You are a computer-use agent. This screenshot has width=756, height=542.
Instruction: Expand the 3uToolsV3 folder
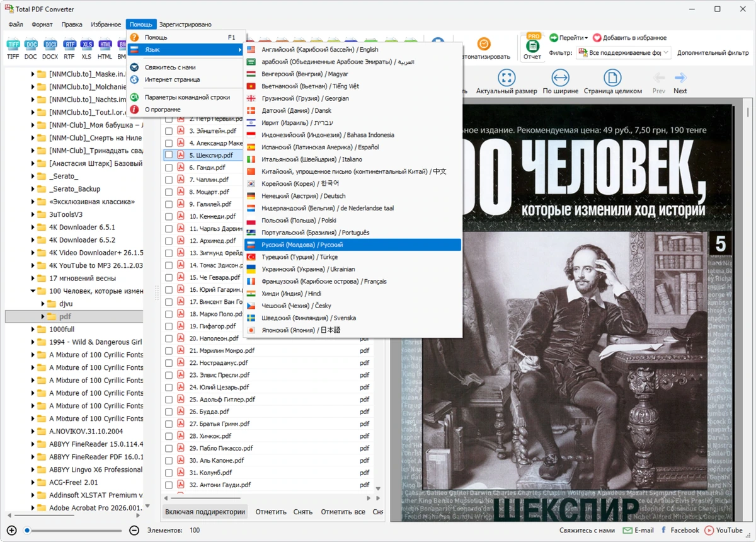tap(33, 214)
